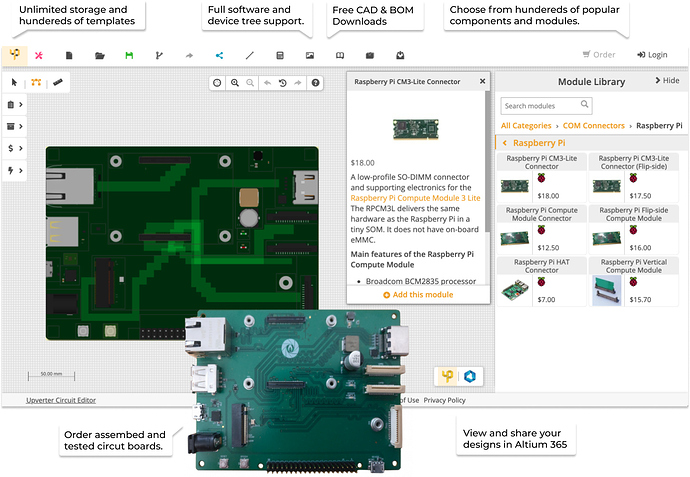Expand the power lightning side panel
This screenshot has width=690, height=477.
(15, 170)
